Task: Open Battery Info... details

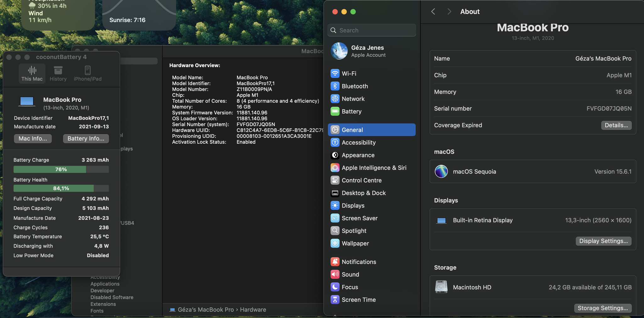Action: (86, 139)
